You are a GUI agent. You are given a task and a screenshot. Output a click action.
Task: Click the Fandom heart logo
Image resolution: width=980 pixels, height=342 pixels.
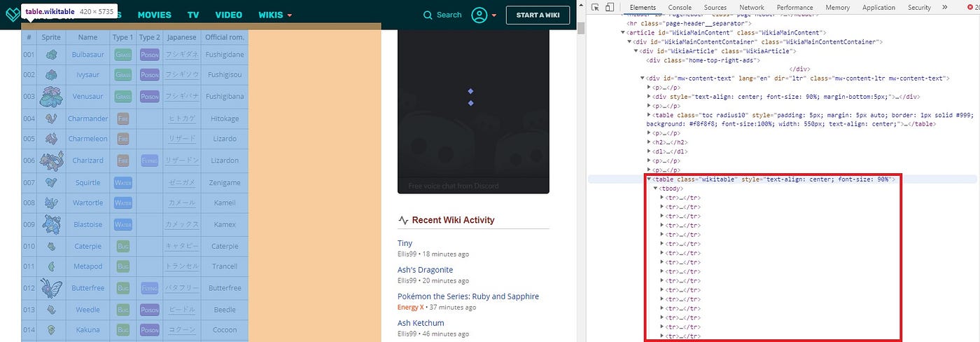click(x=11, y=15)
